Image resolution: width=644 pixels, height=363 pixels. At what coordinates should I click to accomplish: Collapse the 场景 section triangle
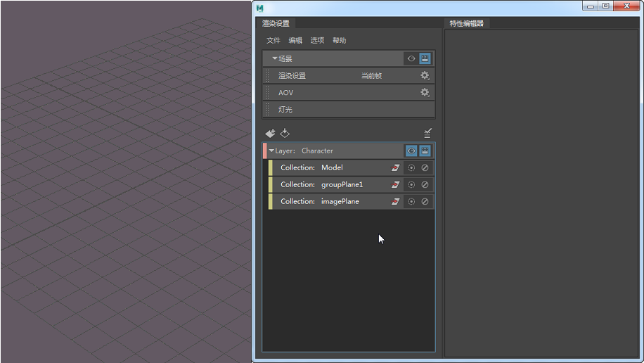(x=274, y=59)
